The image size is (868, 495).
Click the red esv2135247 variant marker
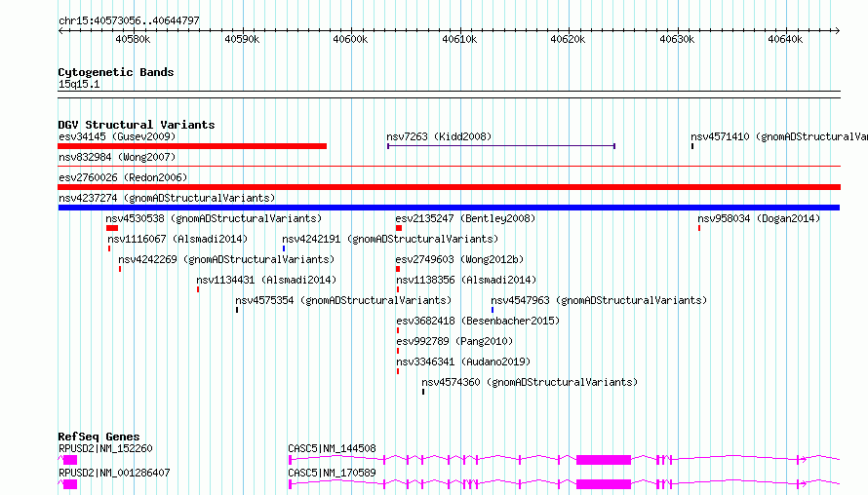click(399, 228)
